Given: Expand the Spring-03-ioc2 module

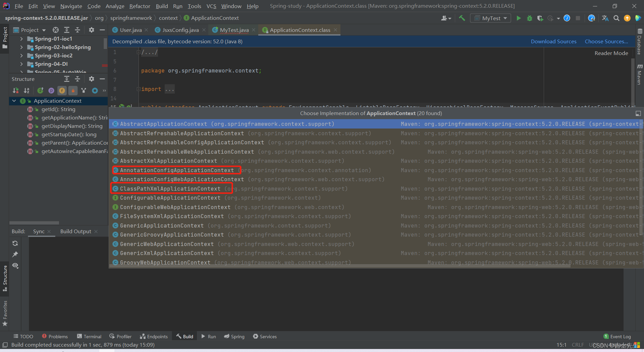Looking at the screenshot, I should pyautogui.click(x=21, y=55).
